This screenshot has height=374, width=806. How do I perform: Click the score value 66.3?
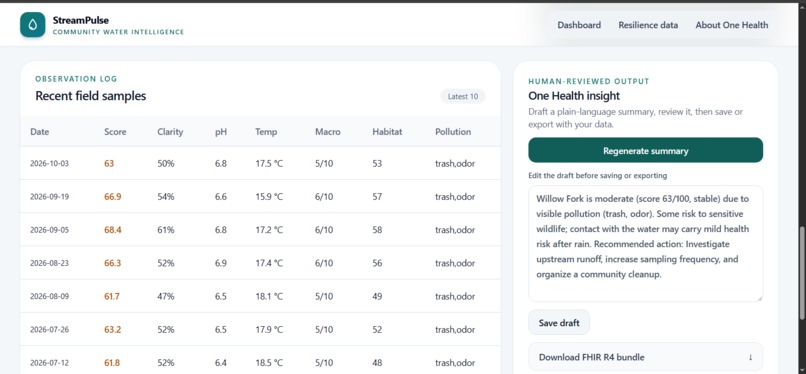click(113, 263)
